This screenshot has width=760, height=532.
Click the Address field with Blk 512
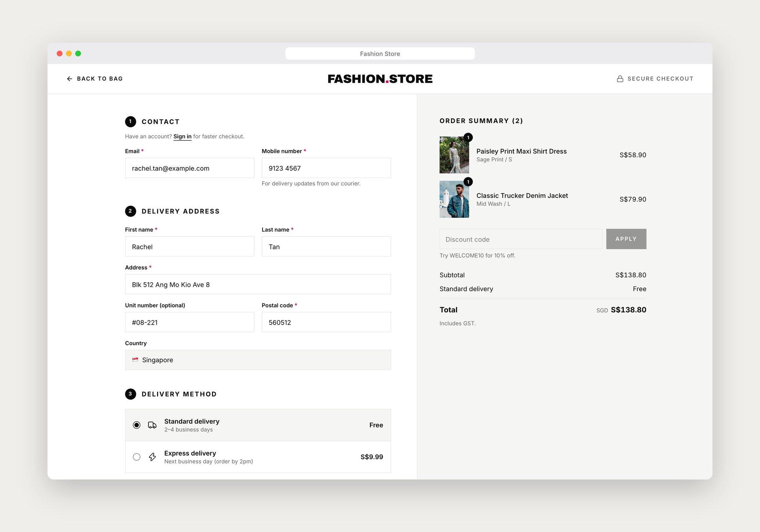[x=258, y=284]
